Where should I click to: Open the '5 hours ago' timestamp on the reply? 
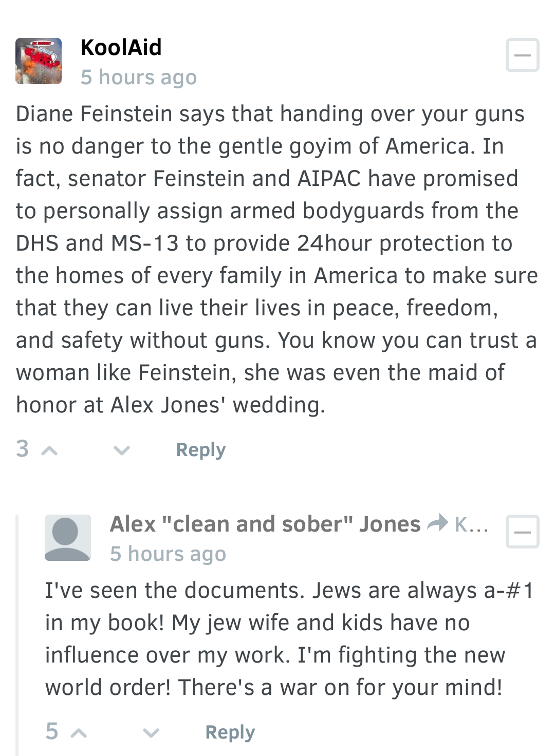168,554
